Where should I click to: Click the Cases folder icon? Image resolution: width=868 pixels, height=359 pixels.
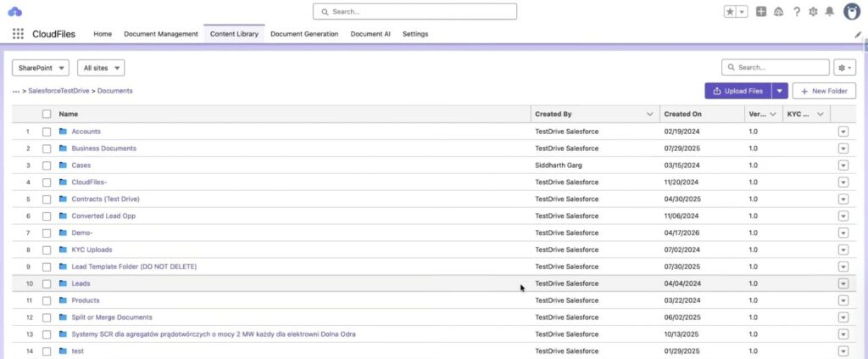tap(63, 165)
